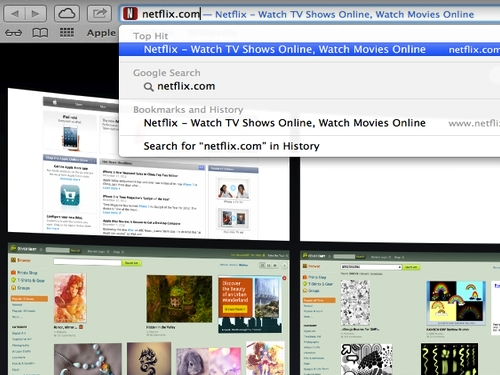This screenshot has width=500, height=375.
Task: Click the 'Top Hit' section label
Action: coord(150,36)
